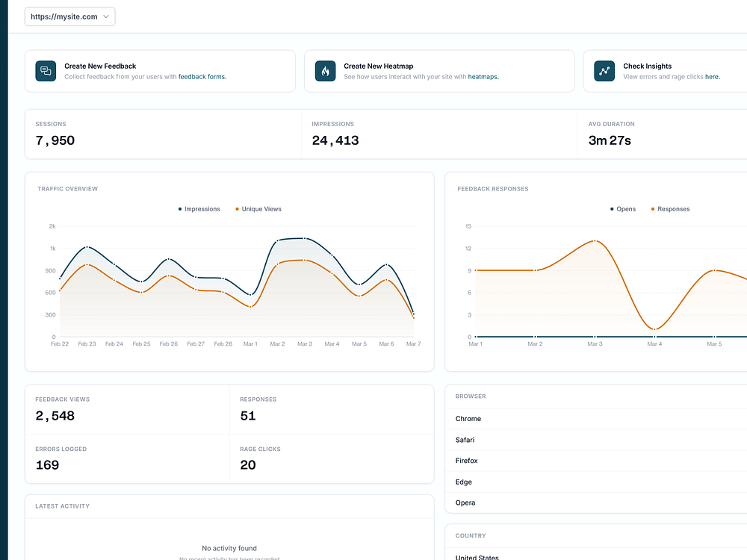Click the Create New Heatmap flame icon
747x560 pixels.
(326, 71)
